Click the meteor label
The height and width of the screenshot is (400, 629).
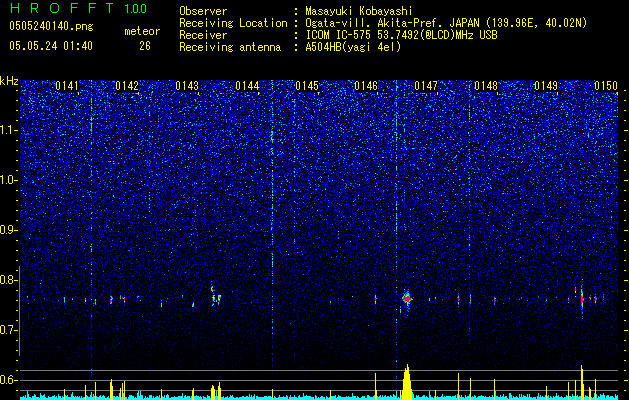tap(142, 31)
